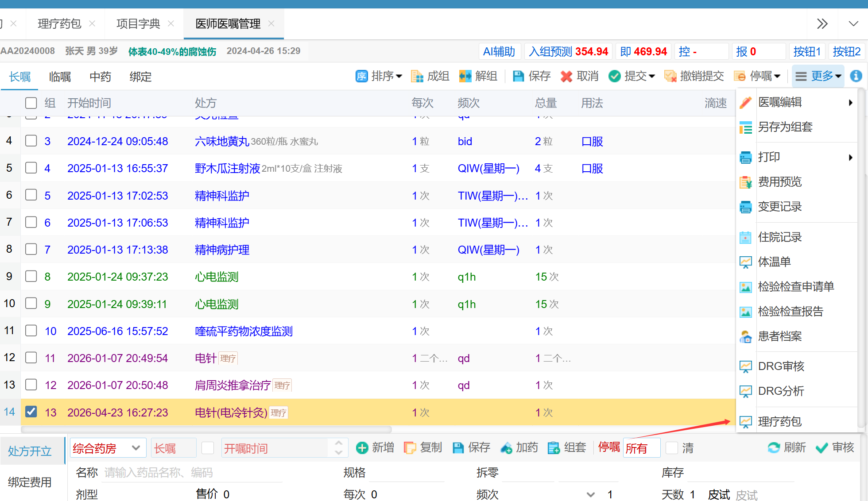
Task: Click the 撤销提交 revoke submission icon
Action: pyautogui.click(x=670, y=76)
